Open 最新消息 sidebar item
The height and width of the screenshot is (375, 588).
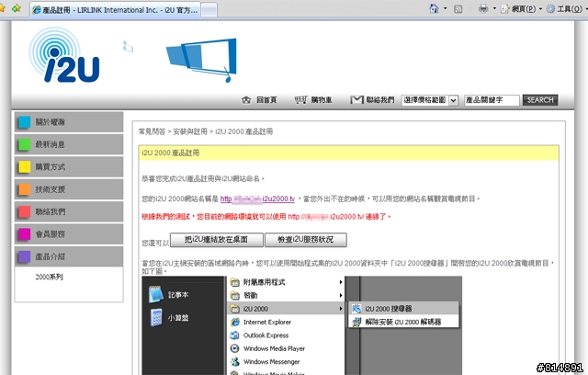[x=69, y=144]
